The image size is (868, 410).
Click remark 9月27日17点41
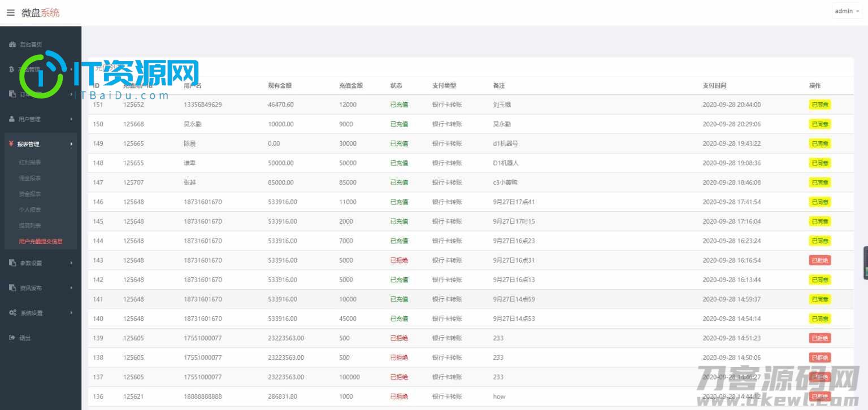click(514, 202)
